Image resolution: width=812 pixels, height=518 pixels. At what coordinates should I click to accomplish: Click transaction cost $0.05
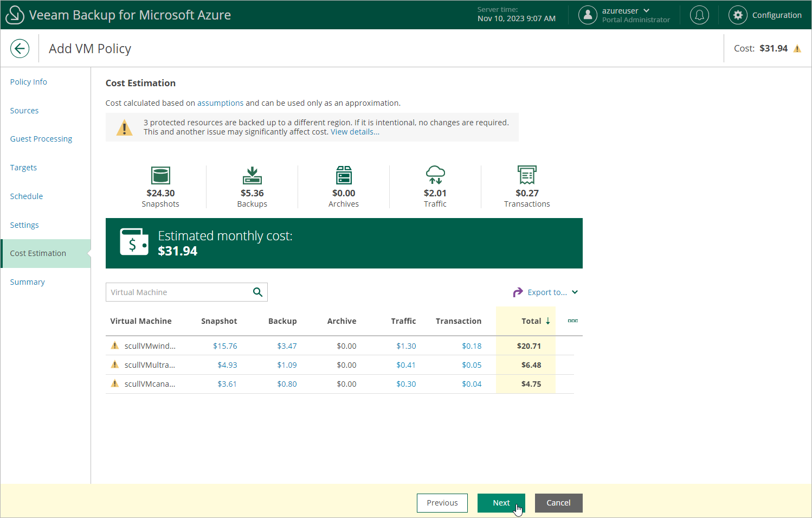(x=472, y=365)
